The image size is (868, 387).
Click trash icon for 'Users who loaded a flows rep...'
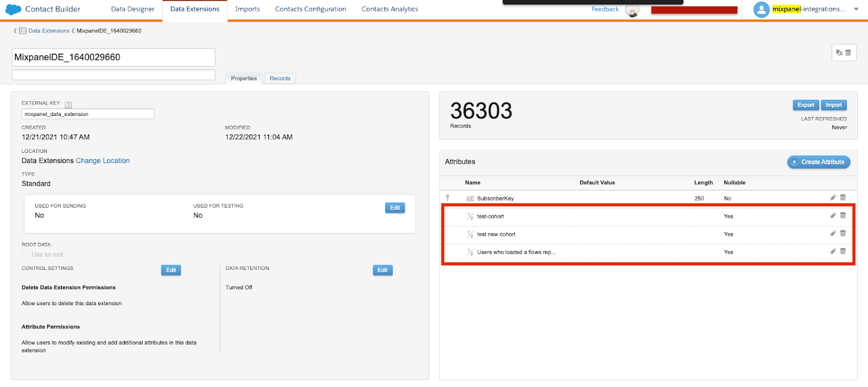843,251
